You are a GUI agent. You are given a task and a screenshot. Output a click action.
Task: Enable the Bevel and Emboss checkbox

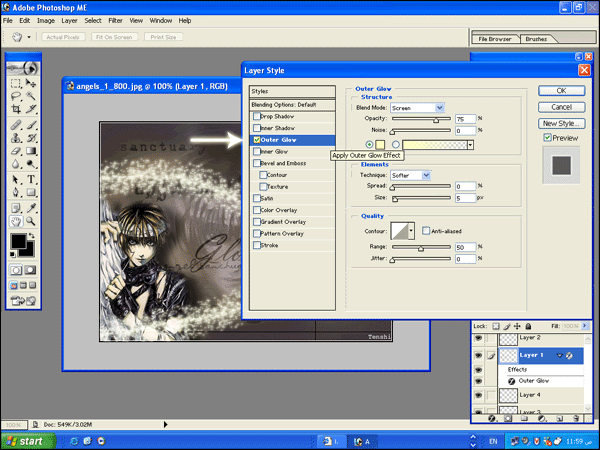(257, 163)
